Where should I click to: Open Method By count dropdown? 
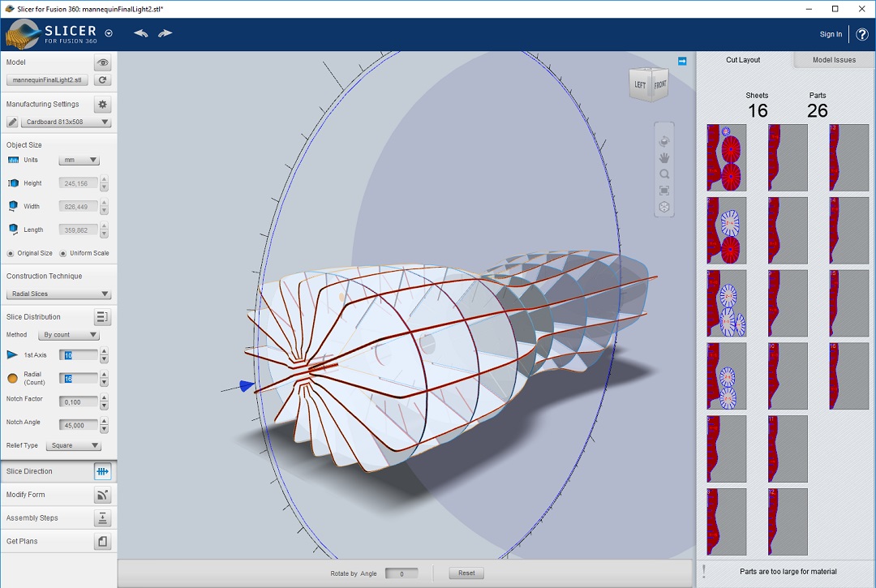68,335
